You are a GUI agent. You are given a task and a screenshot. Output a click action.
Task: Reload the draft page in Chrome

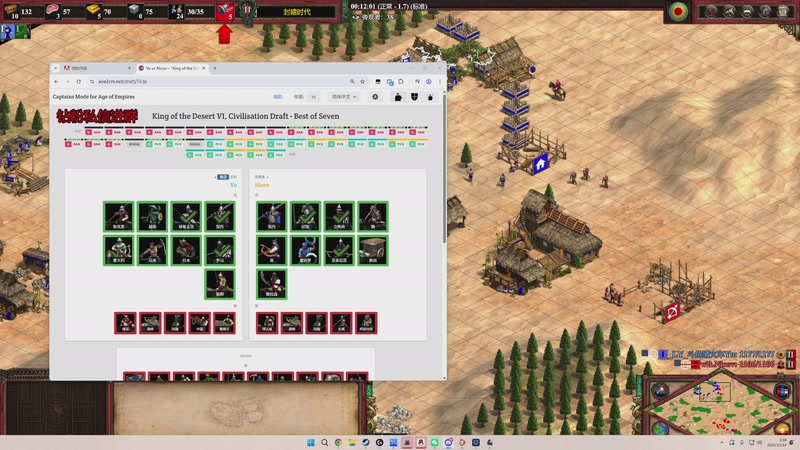point(79,81)
